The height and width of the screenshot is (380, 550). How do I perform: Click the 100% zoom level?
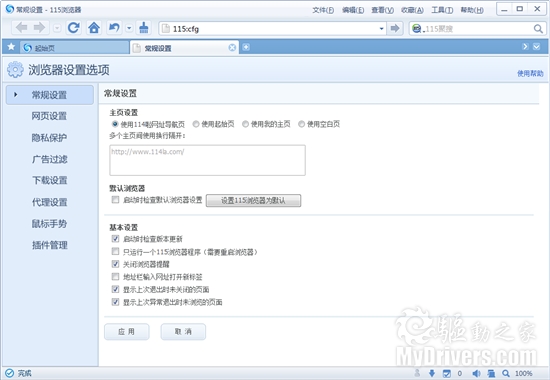point(523,373)
